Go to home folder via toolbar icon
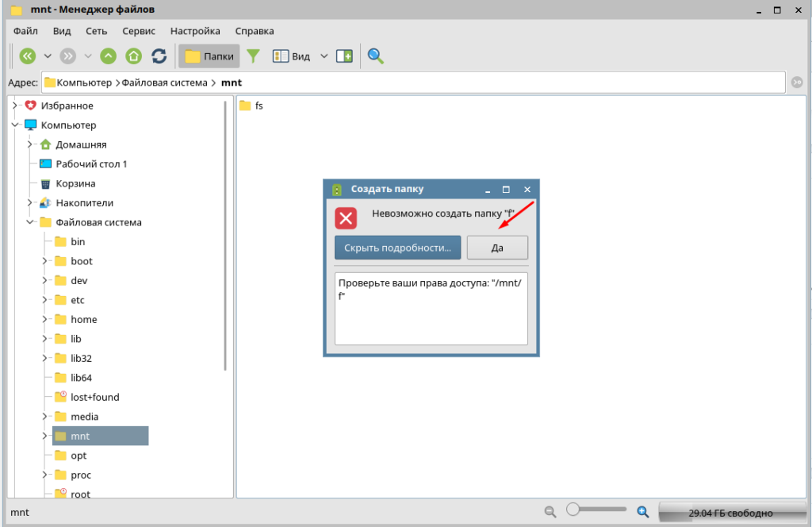 (x=134, y=56)
